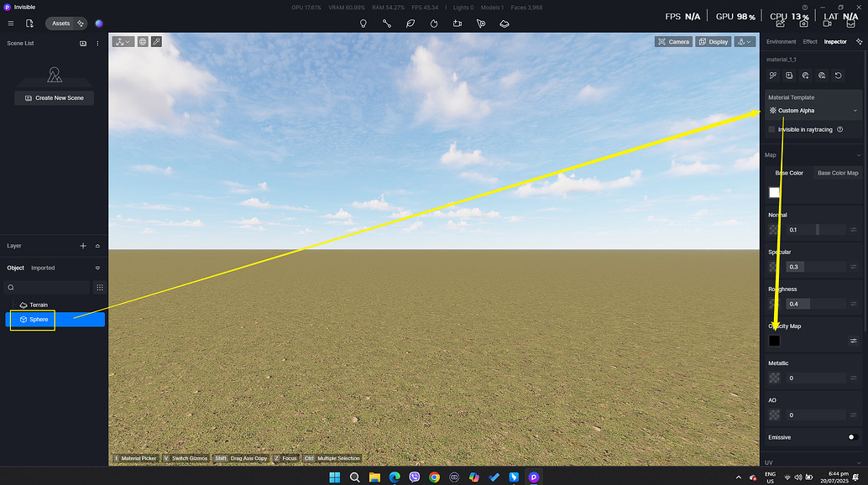Click the Create New Scene button
The height and width of the screenshot is (485, 868).
tap(54, 97)
